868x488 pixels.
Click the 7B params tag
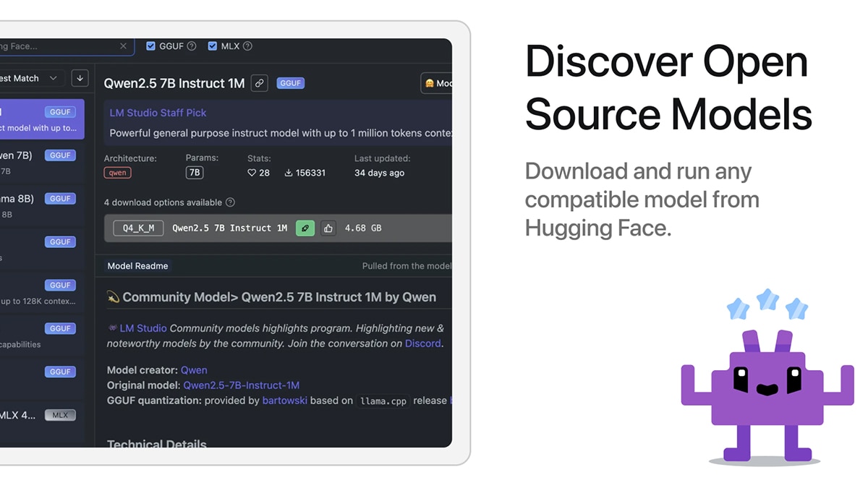[194, 173]
